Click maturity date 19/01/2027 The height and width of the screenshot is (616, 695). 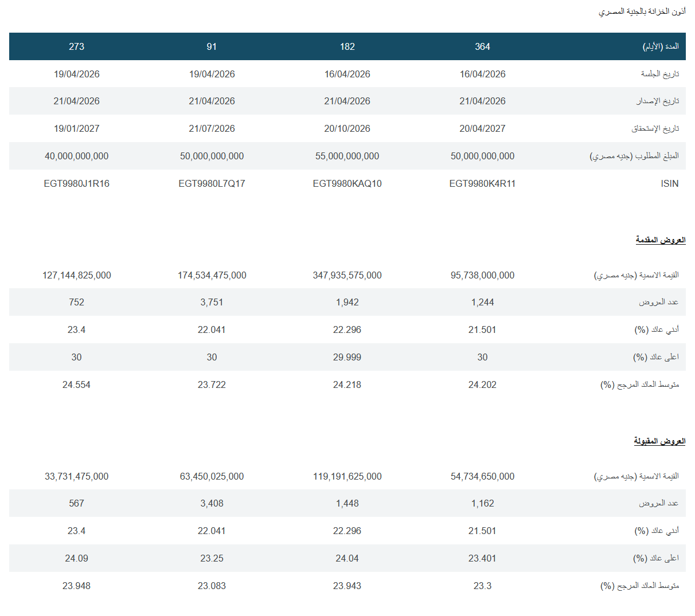tap(76, 128)
